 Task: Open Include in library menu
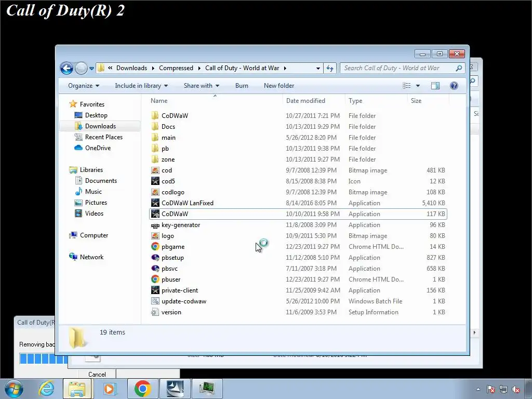pyautogui.click(x=141, y=86)
